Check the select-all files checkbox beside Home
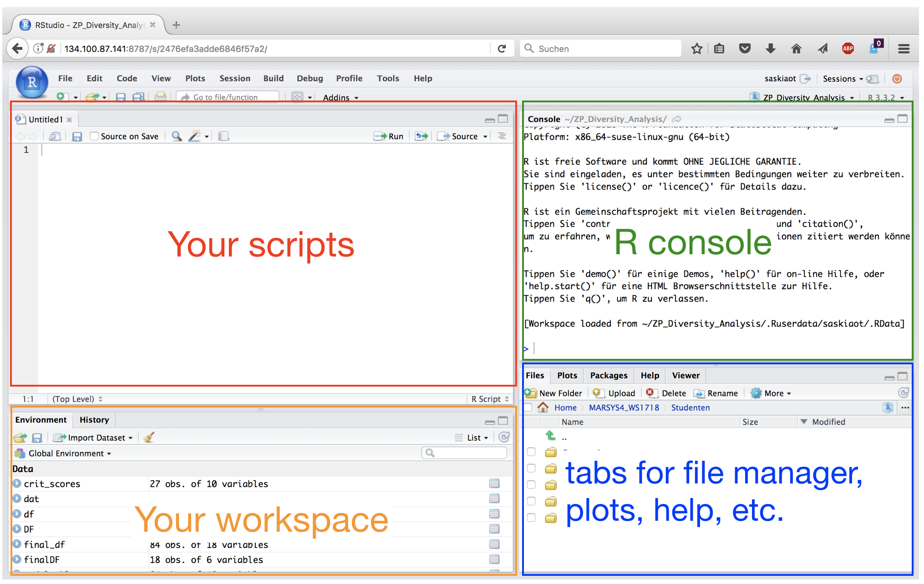The width and height of the screenshot is (924, 584). click(x=528, y=408)
